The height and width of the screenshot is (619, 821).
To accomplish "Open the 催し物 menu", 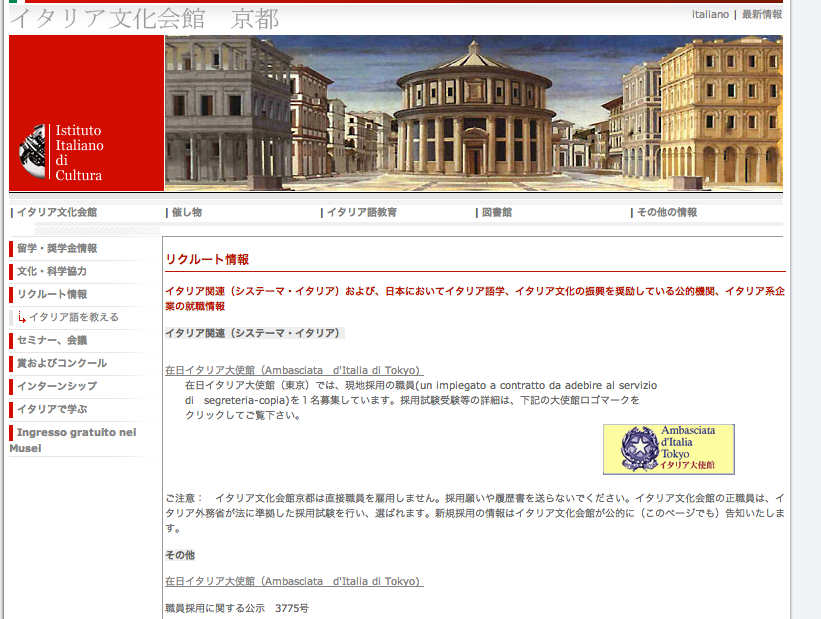I will tap(186, 212).
